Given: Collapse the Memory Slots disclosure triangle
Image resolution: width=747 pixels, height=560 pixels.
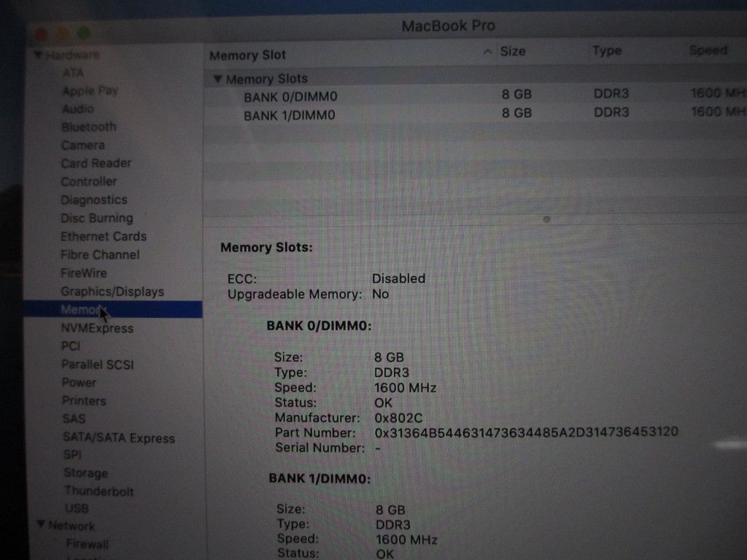Looking at the screenshot, I should coord(217,79).
